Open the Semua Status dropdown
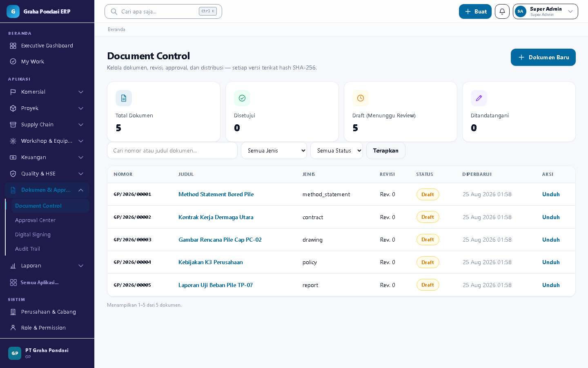The image size is (588, 368). [336, 150]
